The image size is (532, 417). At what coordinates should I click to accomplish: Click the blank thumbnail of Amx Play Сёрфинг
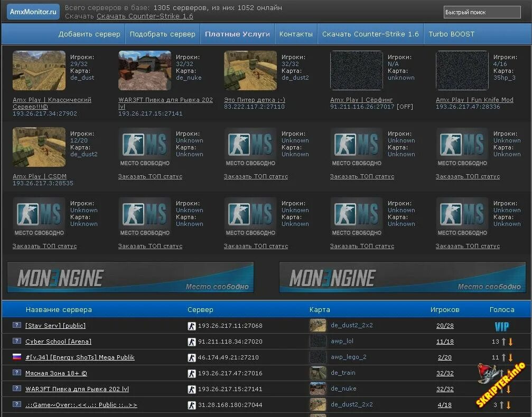357,71
